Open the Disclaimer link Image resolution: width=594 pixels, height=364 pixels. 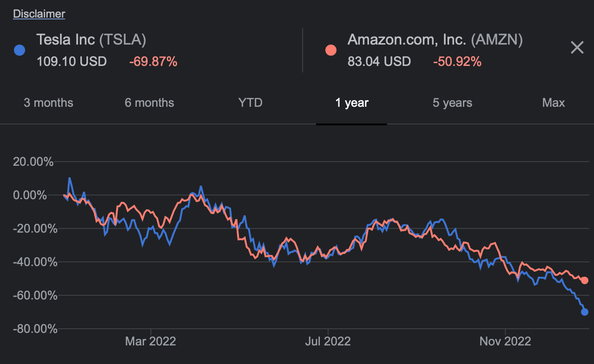pos(39,13)
